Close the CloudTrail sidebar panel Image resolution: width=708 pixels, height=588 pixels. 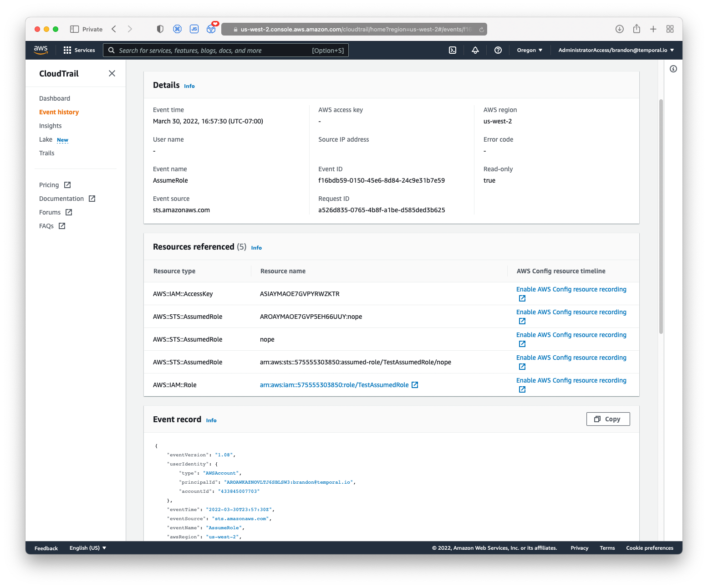(112, 73)
